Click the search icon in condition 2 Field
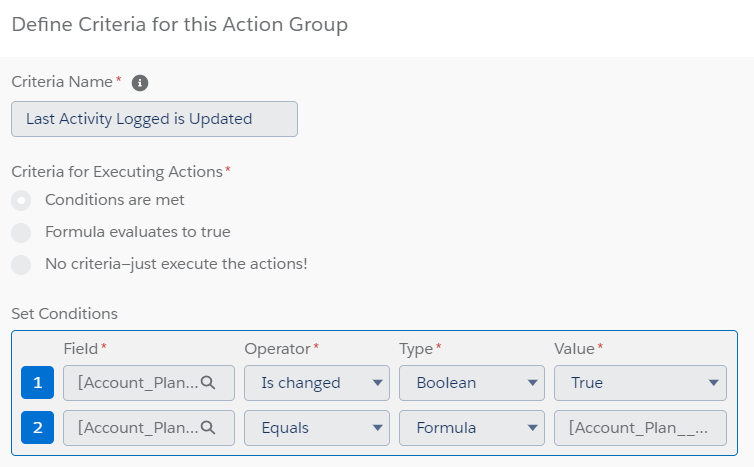 [x=208, y=427]
